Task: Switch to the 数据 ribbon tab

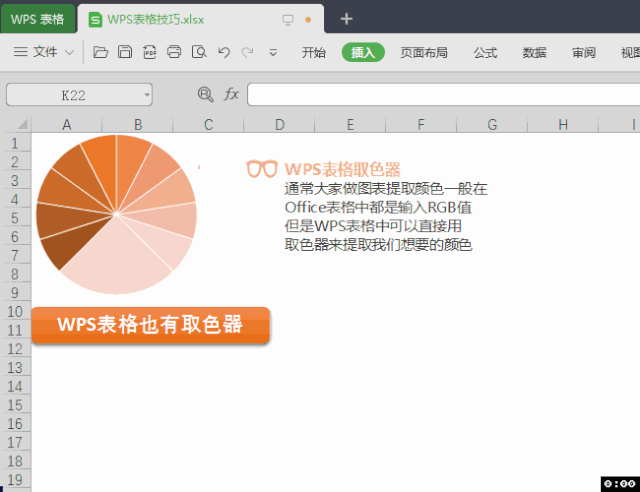Action: (x=534, y=53)
